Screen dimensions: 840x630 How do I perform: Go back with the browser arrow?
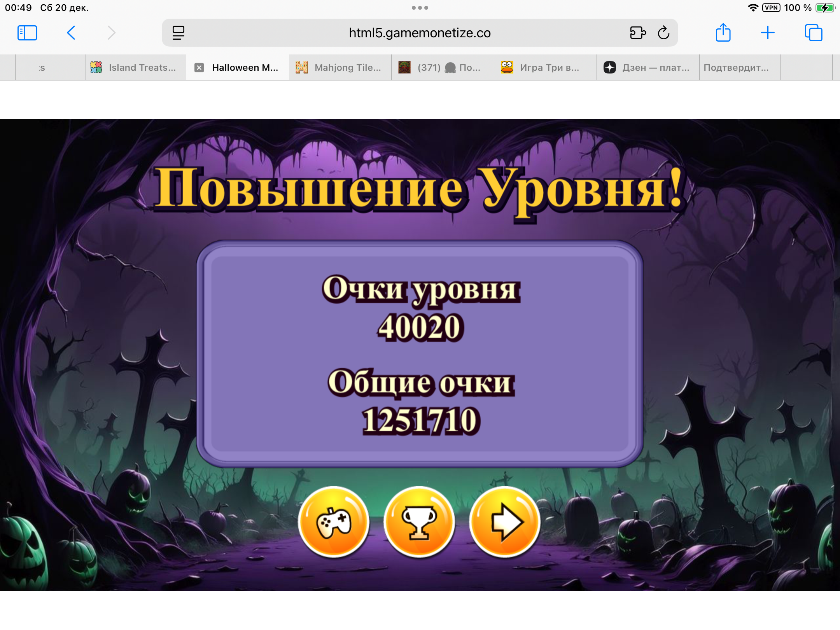coord(71,33)
